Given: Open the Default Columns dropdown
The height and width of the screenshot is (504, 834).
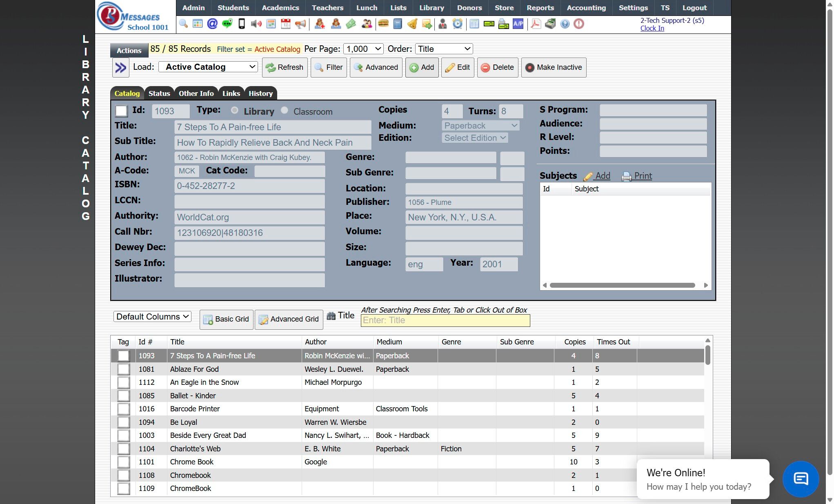Looking at the screenshot, I should (x=152, y=317).
